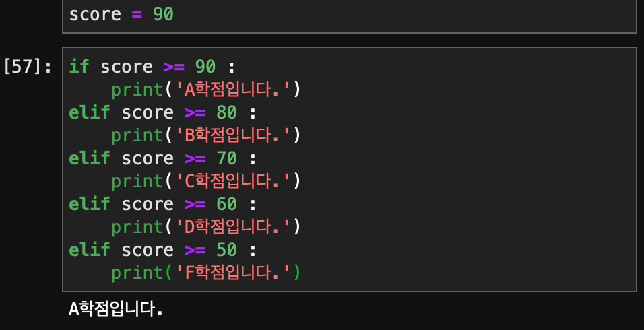Click print('B학점입니다.') code line
The height and width of the screenshot is (330, 644).
click(x=206, y=135)
